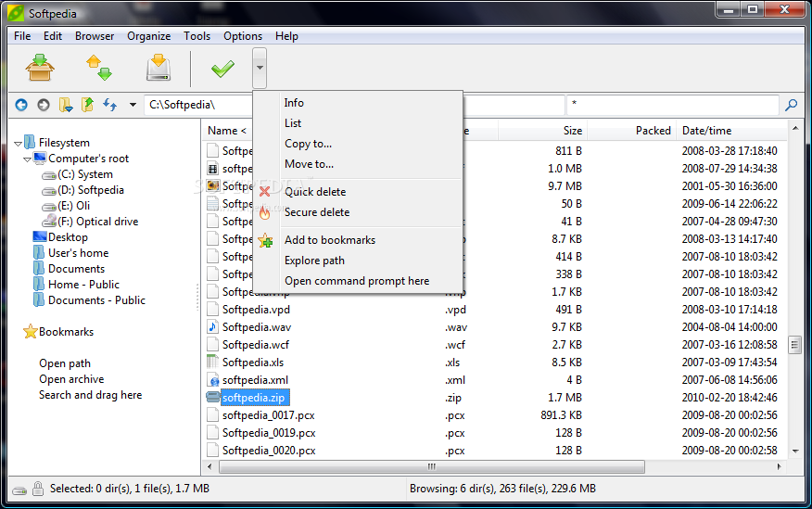
Task: Go back with the blue arrow button
Action: pyautogui.click(x=21, y=105)
